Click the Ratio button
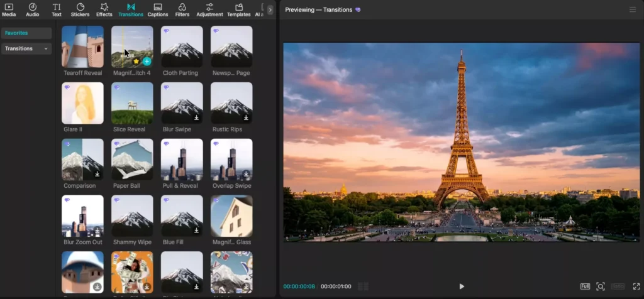 (x=618, y=286)
